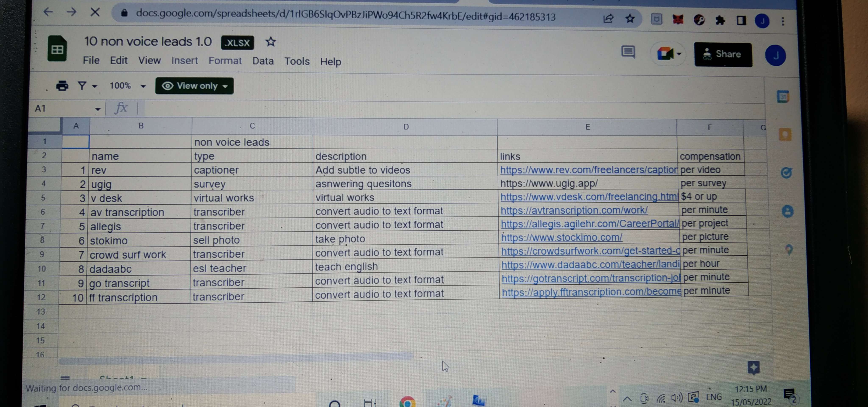The height and width of the screenshot is (407, 868).
Task: Open the Format menu
Action: (225, 61)
